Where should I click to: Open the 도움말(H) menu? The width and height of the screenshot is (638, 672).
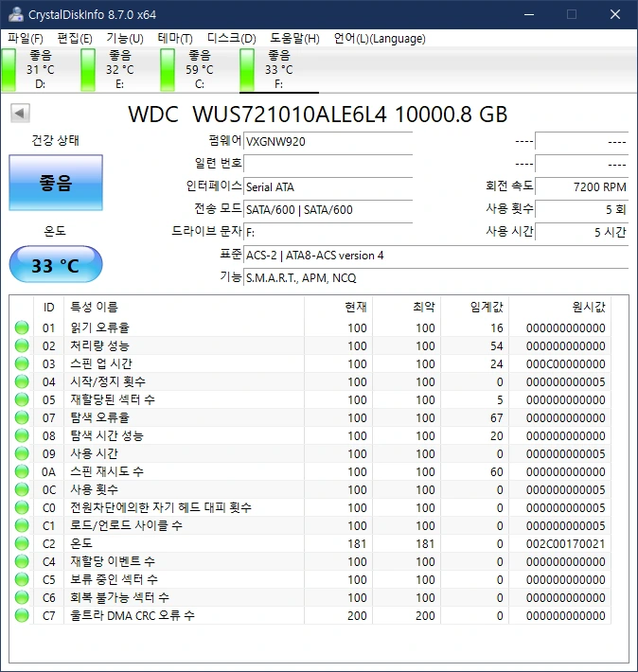(x=294, y=39)
